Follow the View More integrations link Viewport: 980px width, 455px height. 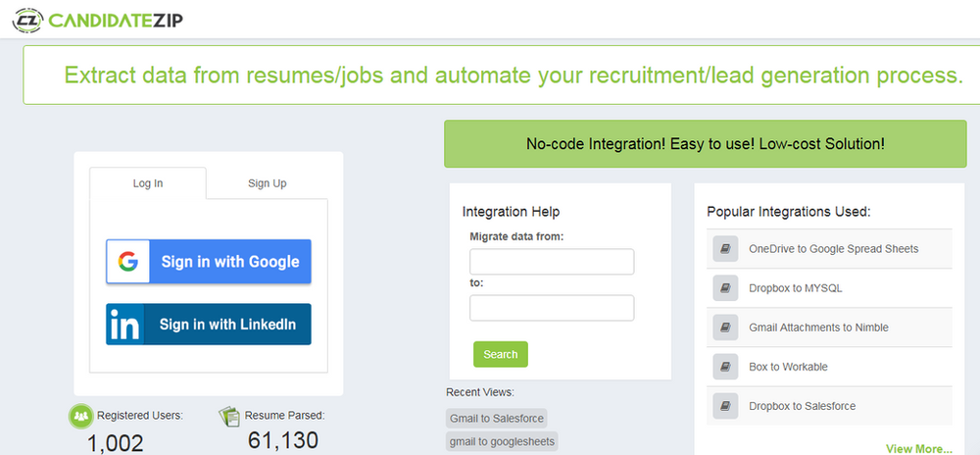tap(918, 449)
